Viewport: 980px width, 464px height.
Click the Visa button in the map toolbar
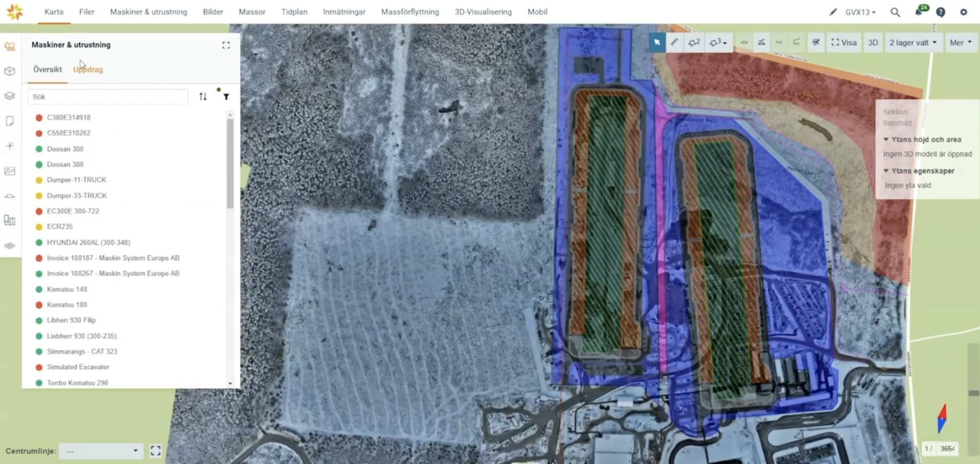click(x=843, y=43)
